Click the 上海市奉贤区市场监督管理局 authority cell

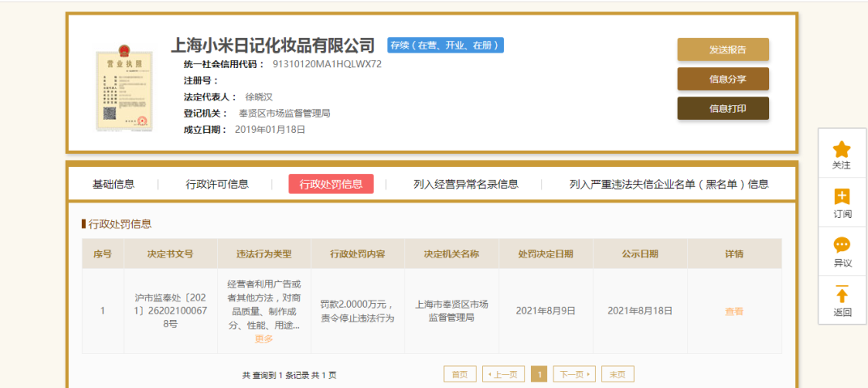(451, 311)
